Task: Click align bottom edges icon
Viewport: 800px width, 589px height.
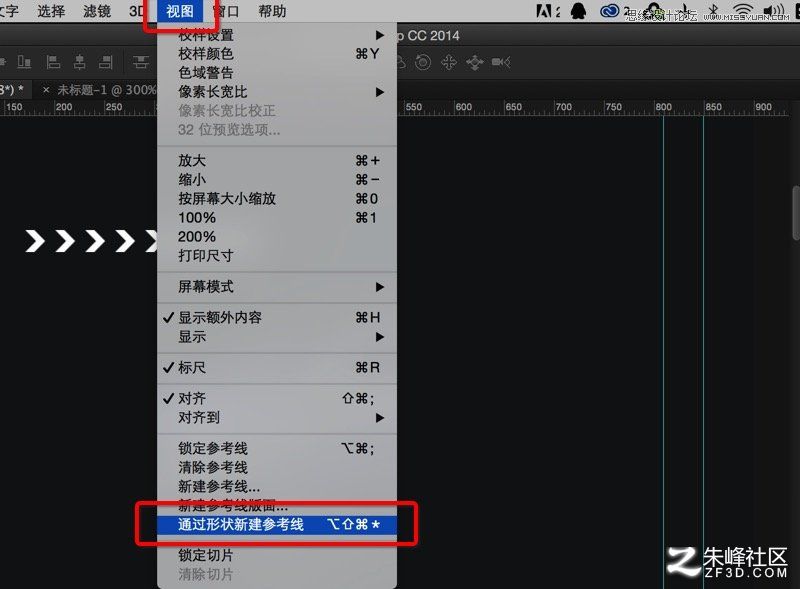Action: coord(24,62)
